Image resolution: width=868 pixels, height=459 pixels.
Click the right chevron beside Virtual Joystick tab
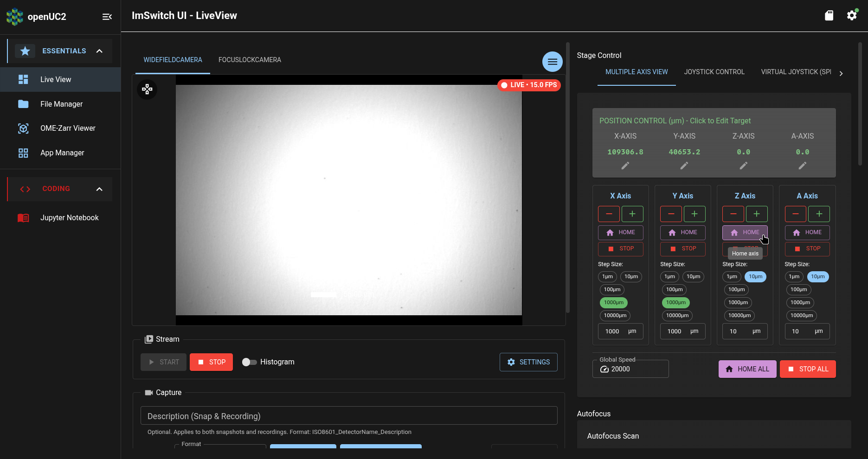pos(841,73)
